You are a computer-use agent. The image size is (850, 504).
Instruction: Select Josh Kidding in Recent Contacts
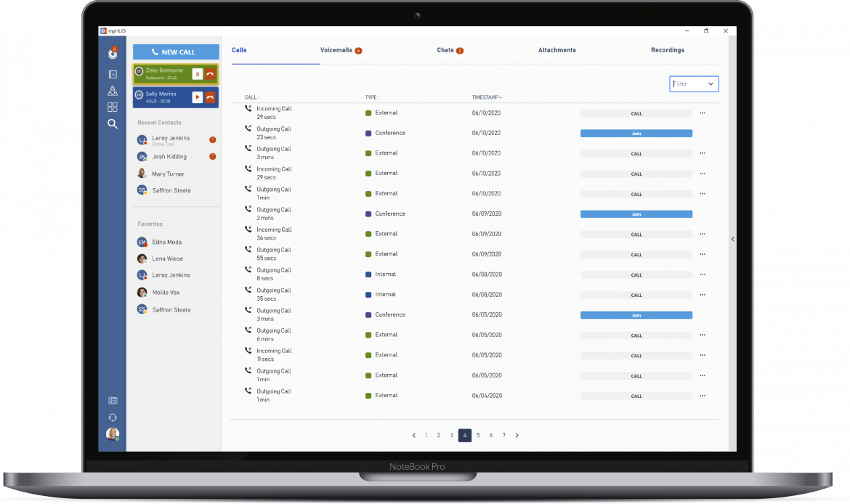169,157
